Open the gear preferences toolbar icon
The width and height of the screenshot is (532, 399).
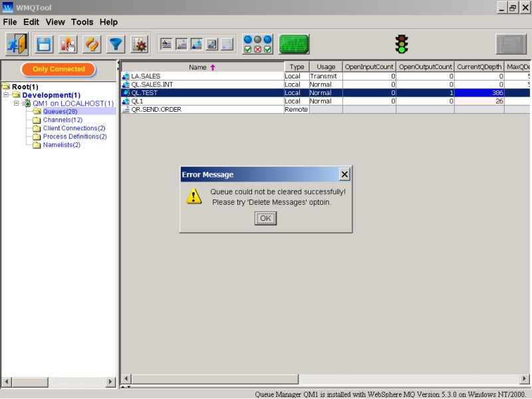140,45
